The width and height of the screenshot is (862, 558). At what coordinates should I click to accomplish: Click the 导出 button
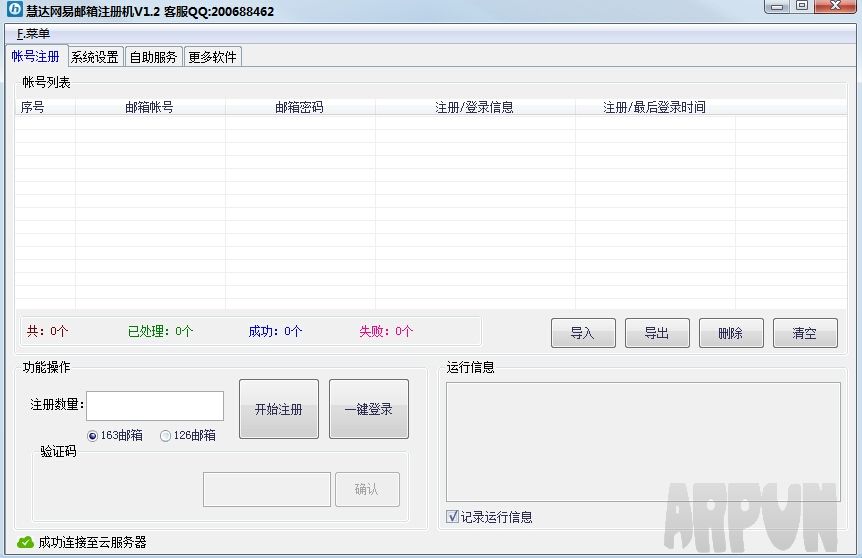tap(657, 333)
